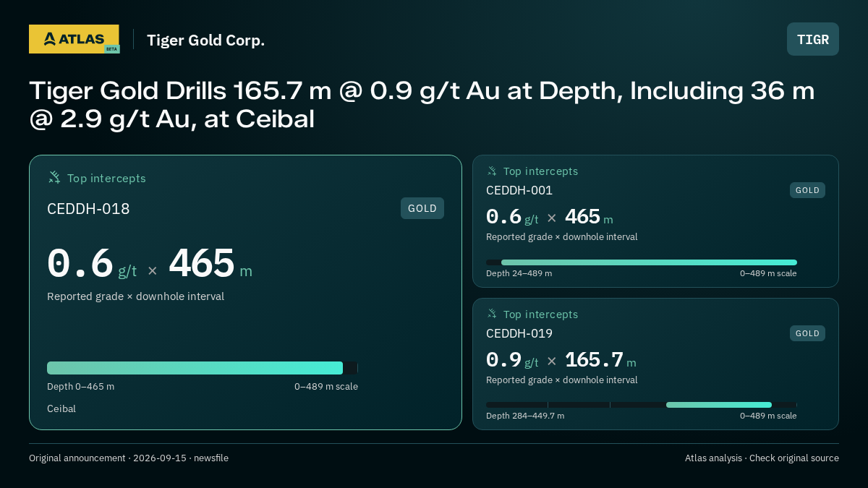Viewport: 868px width, 488px height.
Task: Click the Ceibal project label
Action: (x=61, y=408)
